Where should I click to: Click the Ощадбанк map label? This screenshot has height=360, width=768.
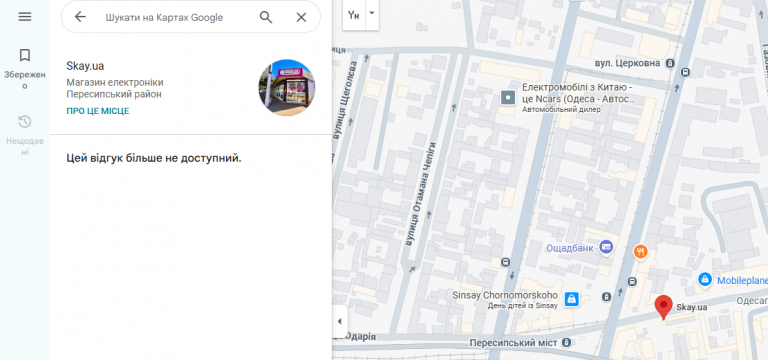tap(570, 248)
